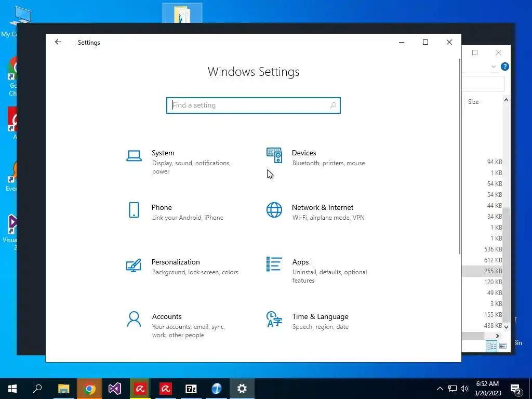Viewport: 532px width, 399px height.
Task: Select the 612 KB file row
Action: point(482,260)
